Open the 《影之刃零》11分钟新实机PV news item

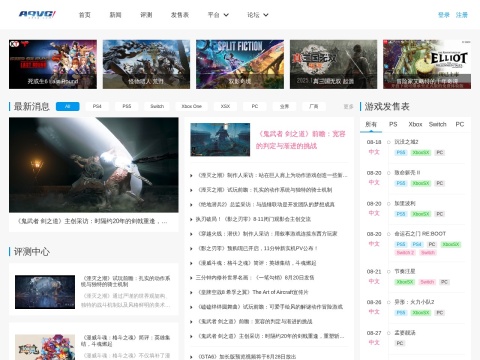click(258, 249)
